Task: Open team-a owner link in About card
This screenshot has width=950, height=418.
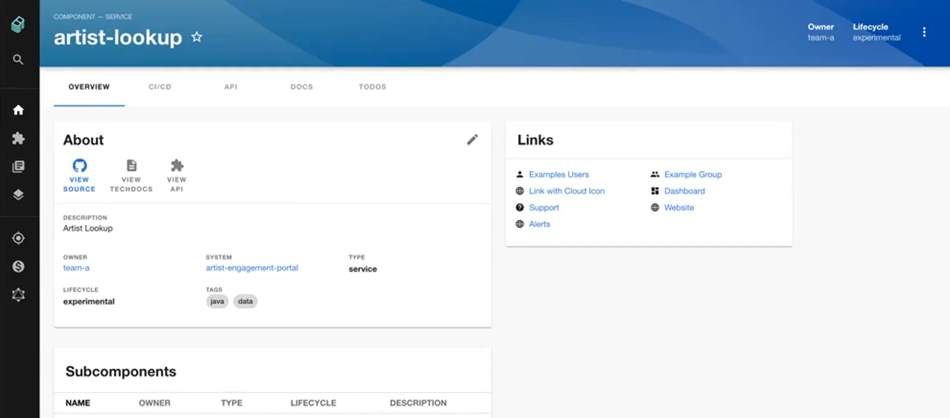Action: tap(76, 268)
